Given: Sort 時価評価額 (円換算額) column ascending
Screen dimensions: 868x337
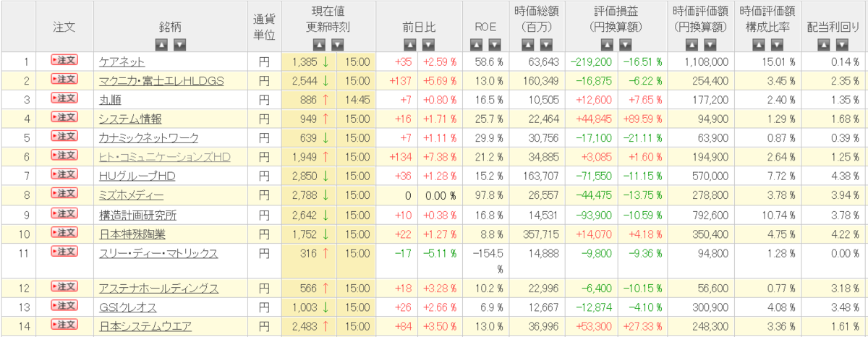Looking at the screenshot, I should point(690,44).
